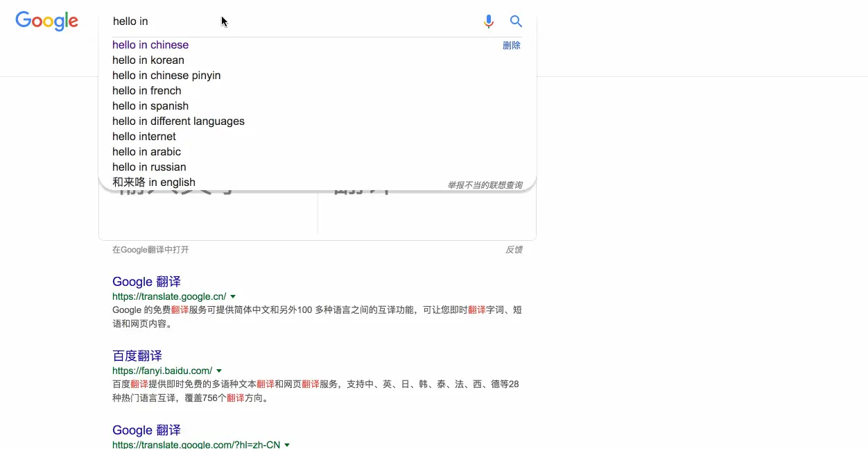Click the 百度翻译 snippet about 多语种文本翻译

315,391
